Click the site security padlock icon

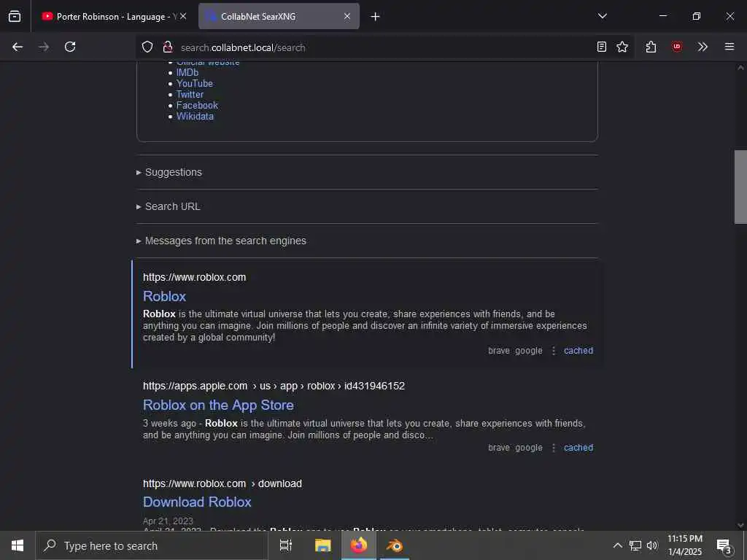(167, 47)
